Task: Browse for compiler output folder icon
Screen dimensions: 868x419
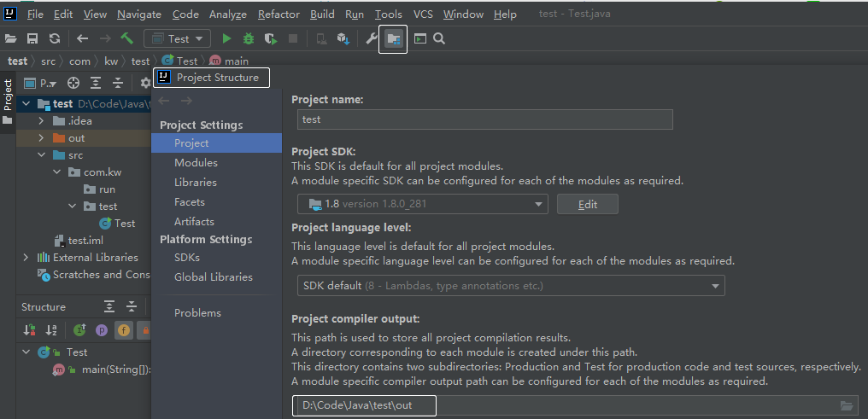Action: (847, 405)
